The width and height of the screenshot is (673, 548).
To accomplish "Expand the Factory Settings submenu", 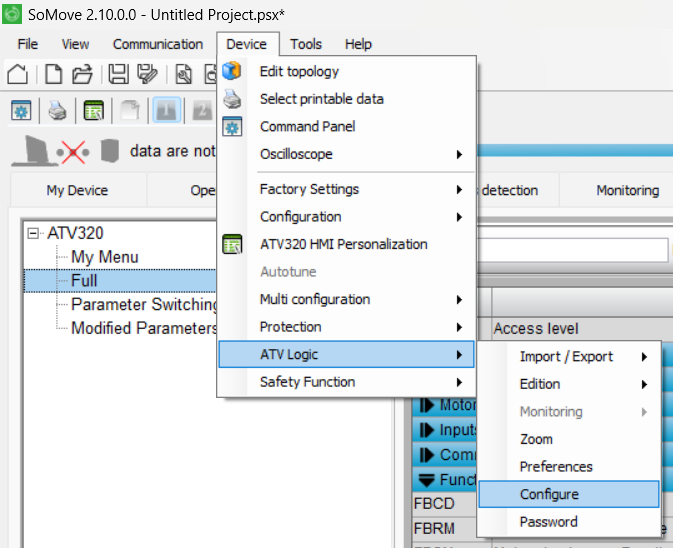I will point(346,189).
